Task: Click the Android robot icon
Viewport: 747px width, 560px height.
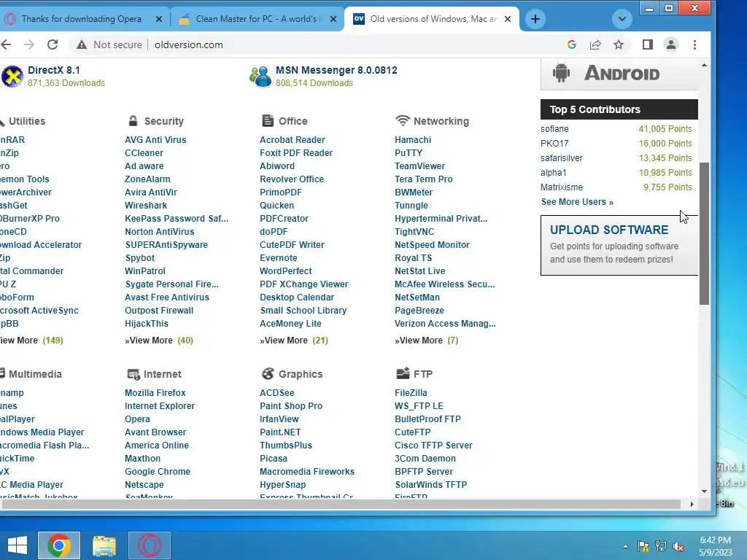Action: 561,73
